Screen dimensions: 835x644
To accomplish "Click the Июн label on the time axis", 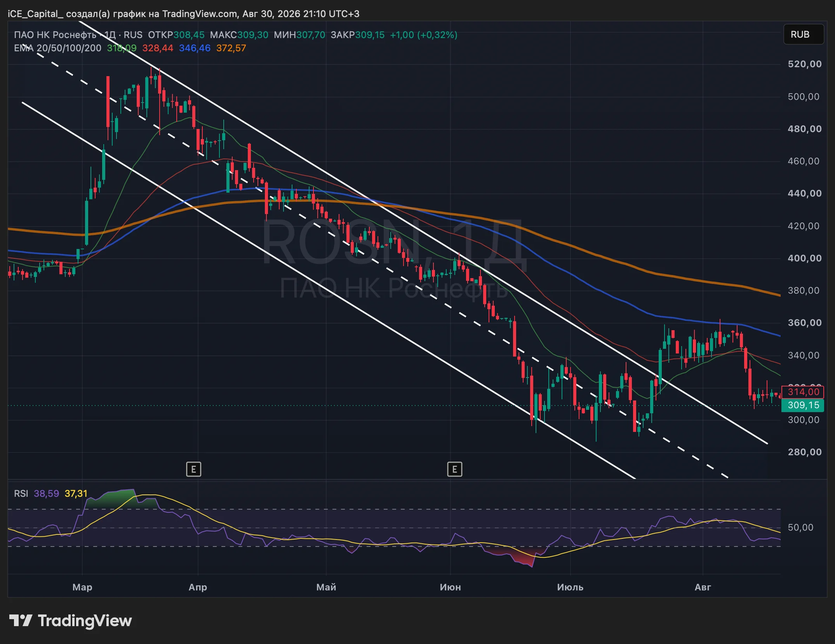I will (x=451, y=587).
